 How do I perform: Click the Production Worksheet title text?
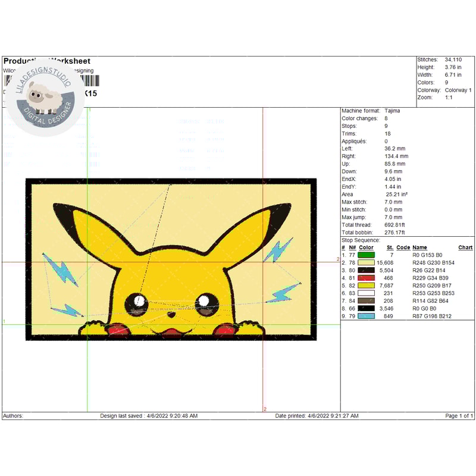click(x=47, y=61)
